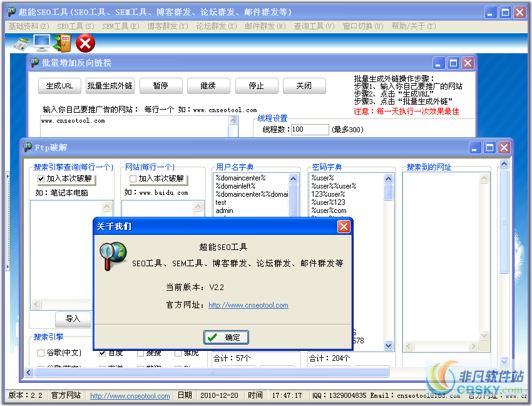532x406 pixels.
Task: Open the official site link in status bar
Action: coord(130,396)
